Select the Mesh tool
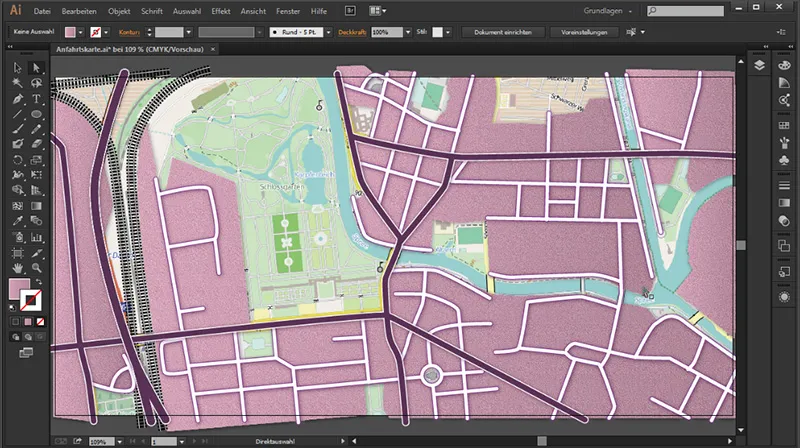Image resolution: width=800 pixels, height=448 pixels. point(17,206)
